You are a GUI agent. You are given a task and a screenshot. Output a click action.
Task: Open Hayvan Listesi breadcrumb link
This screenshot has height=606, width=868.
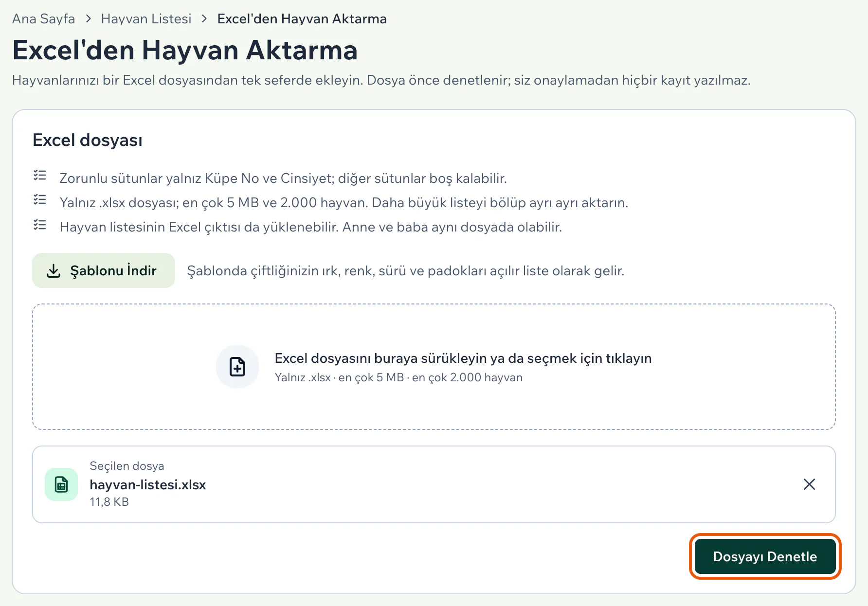(x=146, y=19)
